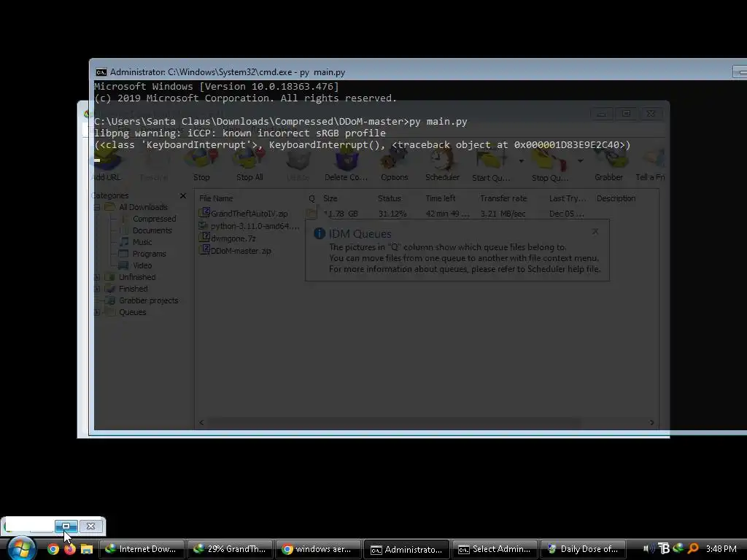Open the dropdown arrow beside Stop Queue
The image size is (747, 560).
(580, 161)
